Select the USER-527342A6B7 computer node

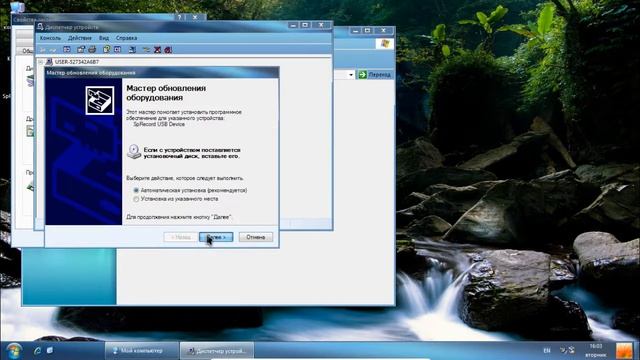[x=77, y=62]
